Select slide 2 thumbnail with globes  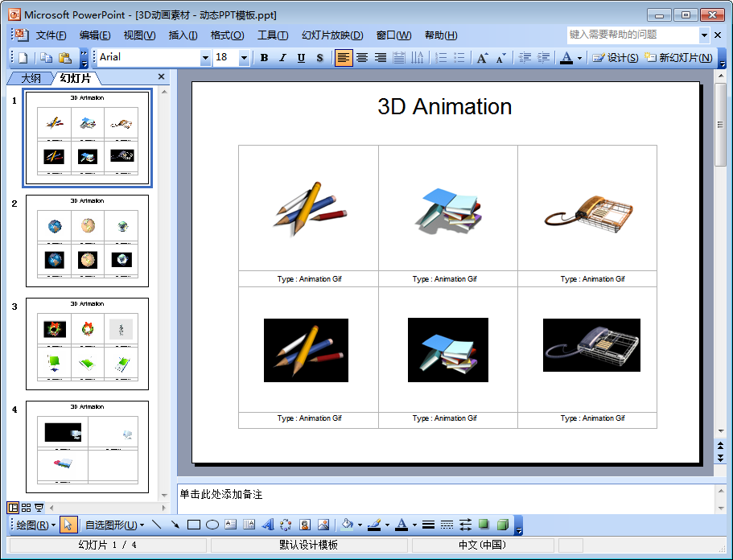88,241
